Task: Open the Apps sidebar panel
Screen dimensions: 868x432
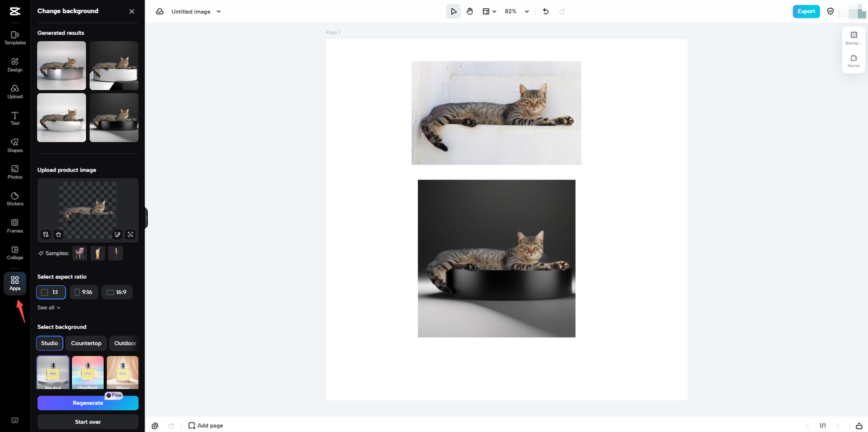Action: (x=15, y=283)
